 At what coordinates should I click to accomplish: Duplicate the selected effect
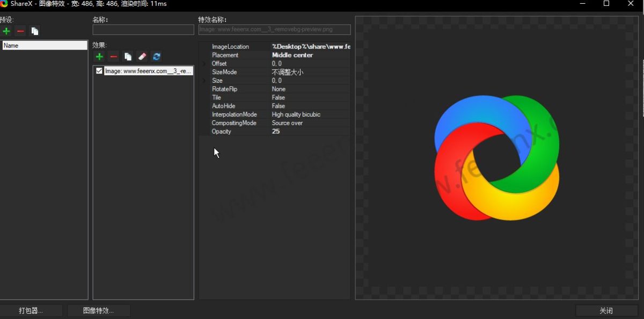click(x=128, y=56)
